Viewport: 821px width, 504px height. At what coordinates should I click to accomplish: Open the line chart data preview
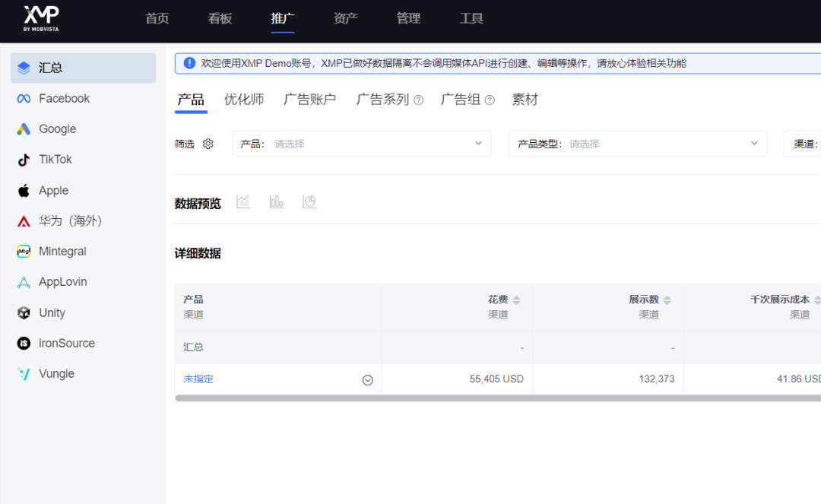(243, 201)
